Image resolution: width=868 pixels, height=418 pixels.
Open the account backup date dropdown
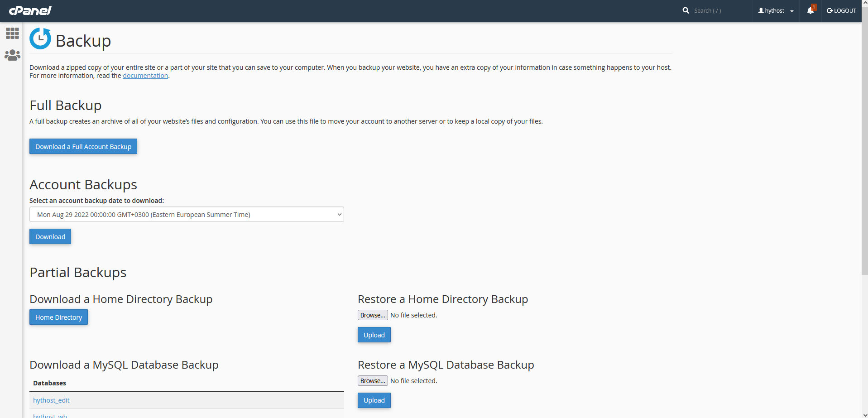pos(187,214)
